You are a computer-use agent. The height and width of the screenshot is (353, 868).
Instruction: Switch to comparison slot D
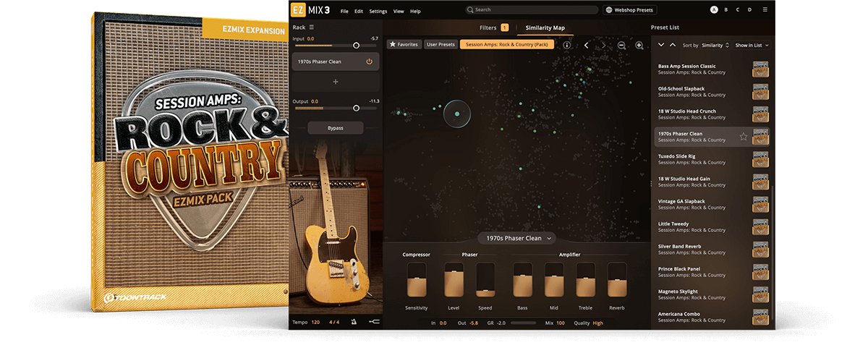click(x=749, y=10)
